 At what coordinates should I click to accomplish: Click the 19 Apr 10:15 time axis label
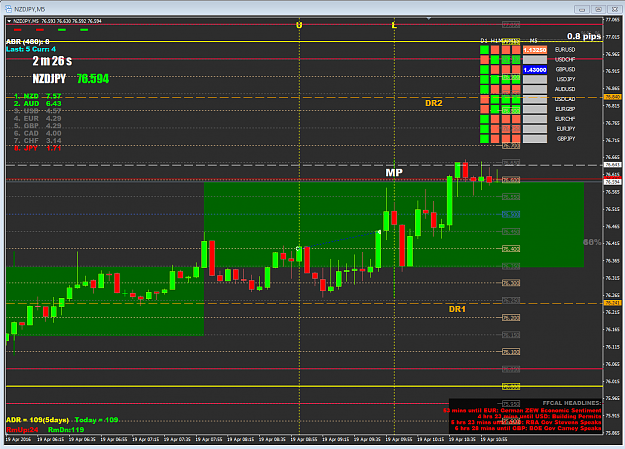tap(430, 439)
